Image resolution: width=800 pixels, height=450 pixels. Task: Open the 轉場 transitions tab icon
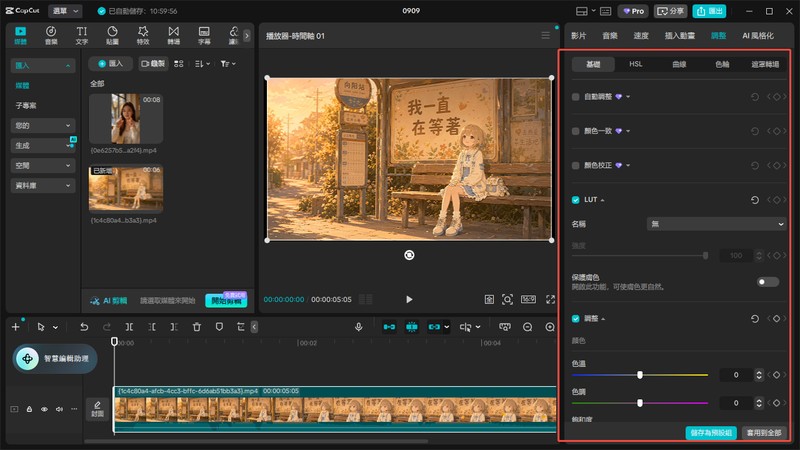click(x=173, y=35)
